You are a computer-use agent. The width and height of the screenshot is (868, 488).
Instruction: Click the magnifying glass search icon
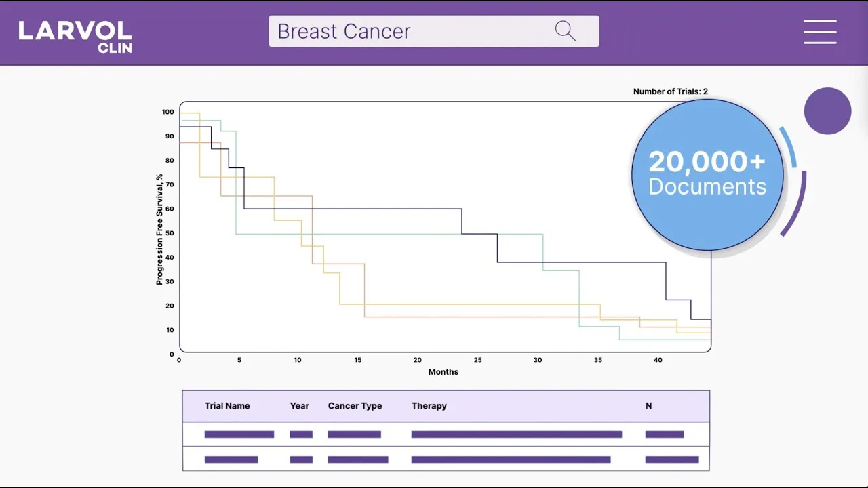[x=565, y=31]
